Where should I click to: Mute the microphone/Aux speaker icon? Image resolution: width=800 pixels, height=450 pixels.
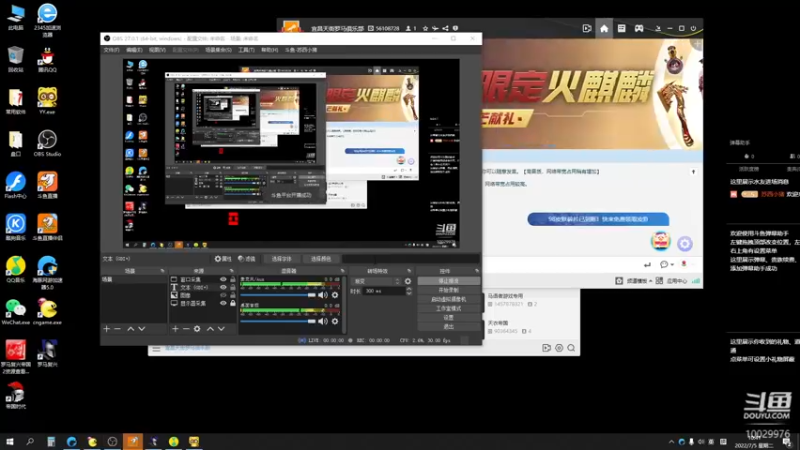tap(323, 295)
